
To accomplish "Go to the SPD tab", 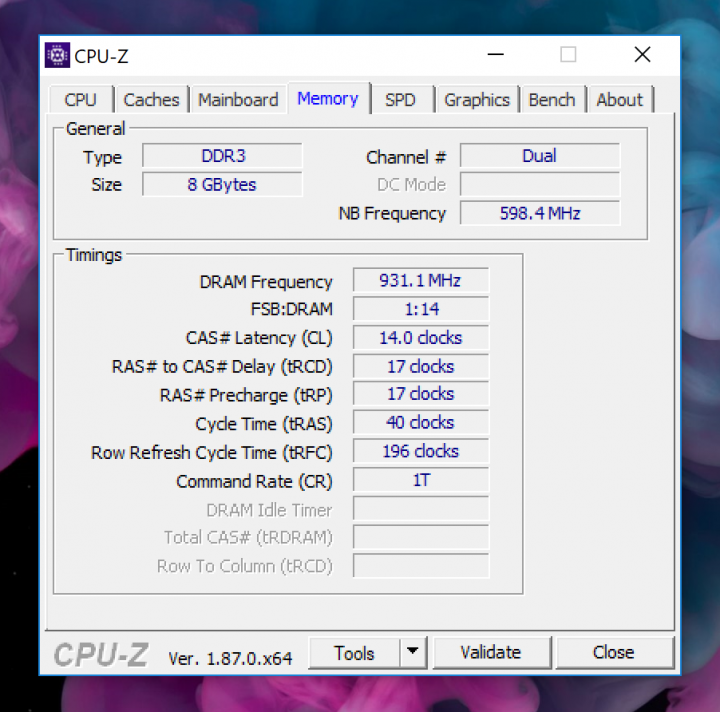I will pos(400,100).
